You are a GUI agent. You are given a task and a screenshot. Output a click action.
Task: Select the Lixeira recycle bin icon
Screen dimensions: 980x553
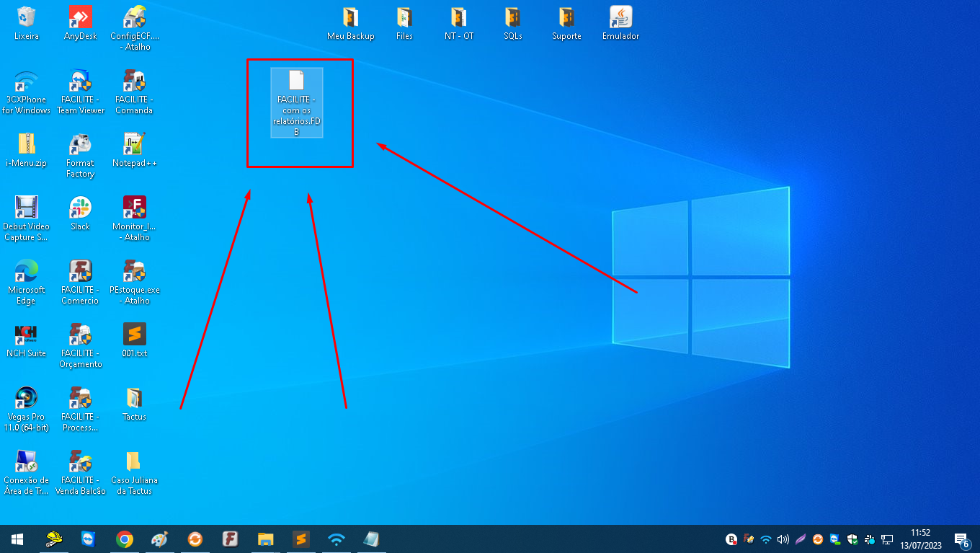tap(27, 24)
